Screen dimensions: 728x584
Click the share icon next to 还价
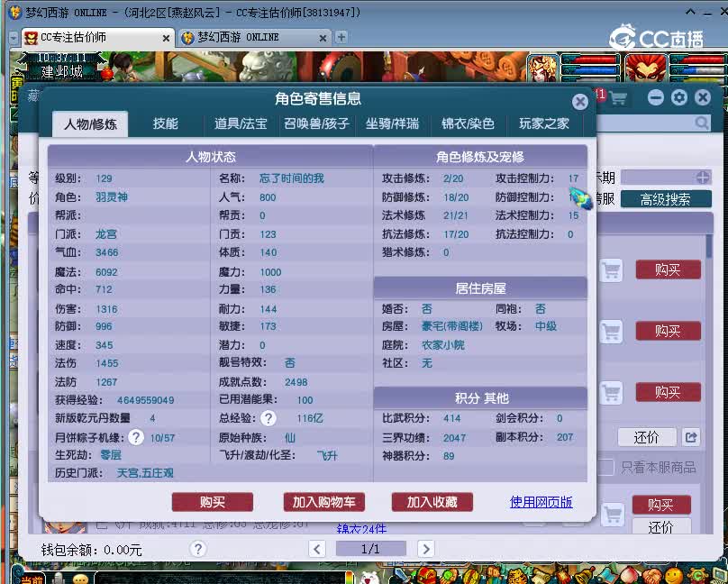pyautogui.click(x=691, y=437)
